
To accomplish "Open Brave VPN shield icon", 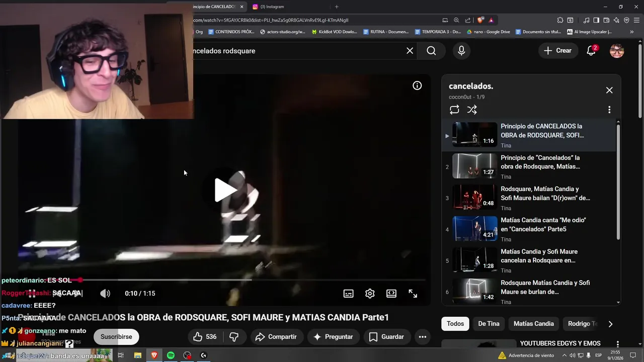I will point(626,20).
